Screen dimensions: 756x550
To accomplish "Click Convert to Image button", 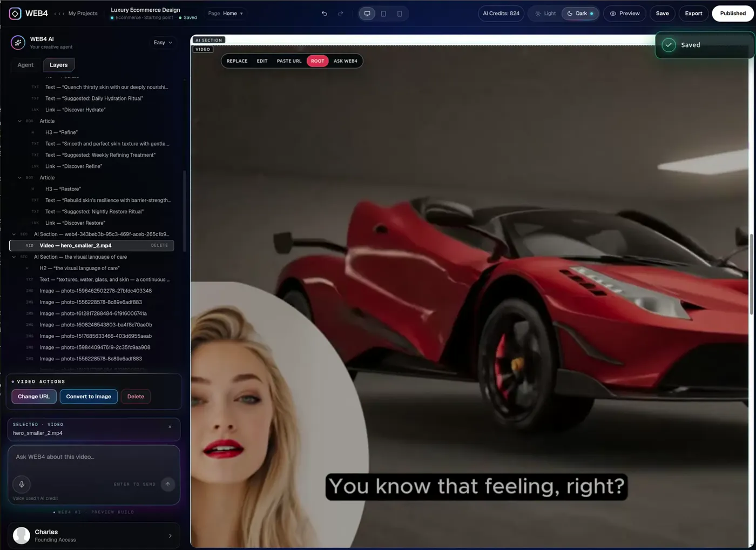I will coord(89,397).
